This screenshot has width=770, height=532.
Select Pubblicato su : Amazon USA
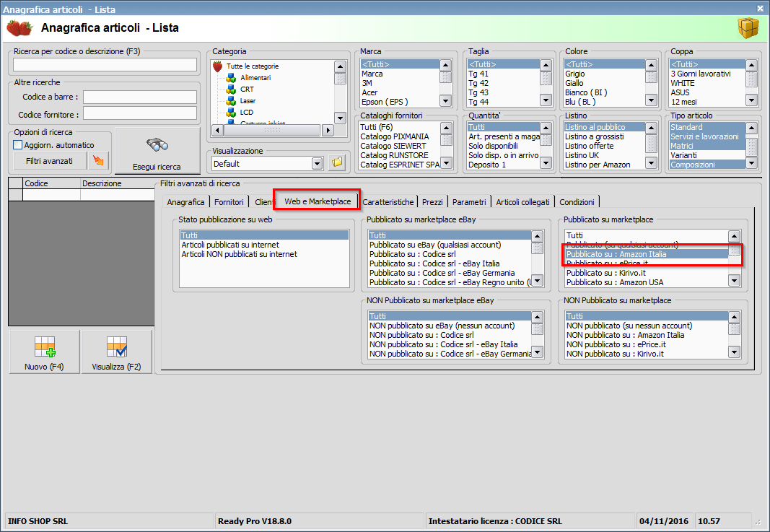coord(647,282)
